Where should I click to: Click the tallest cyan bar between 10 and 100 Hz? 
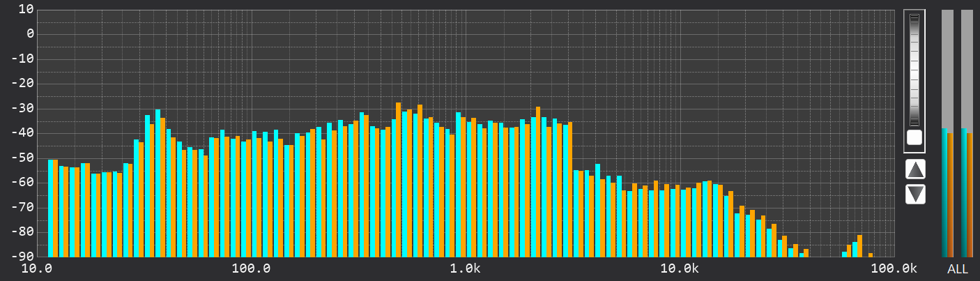(158, 183)
